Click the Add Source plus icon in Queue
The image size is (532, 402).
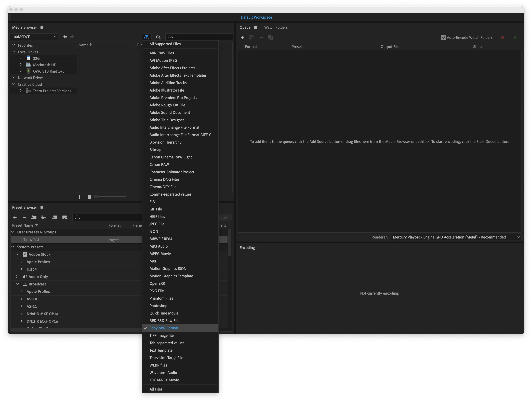(x=242, y=37)
